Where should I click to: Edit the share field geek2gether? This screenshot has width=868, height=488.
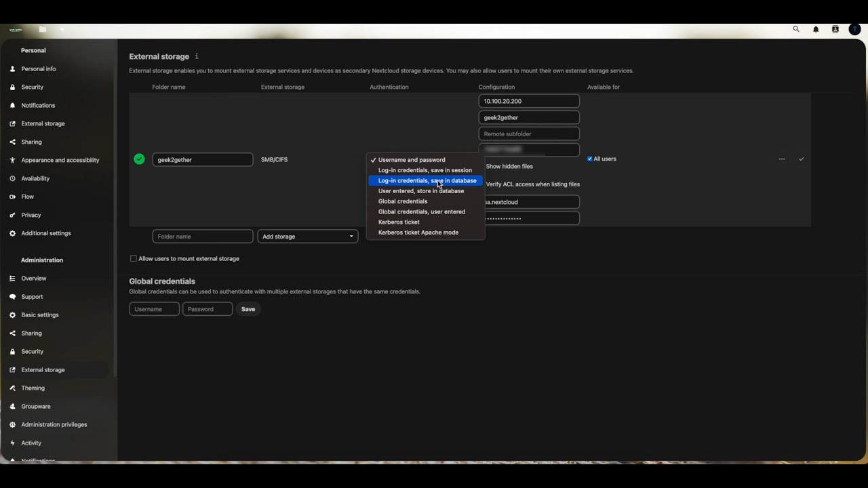(529, 117)
